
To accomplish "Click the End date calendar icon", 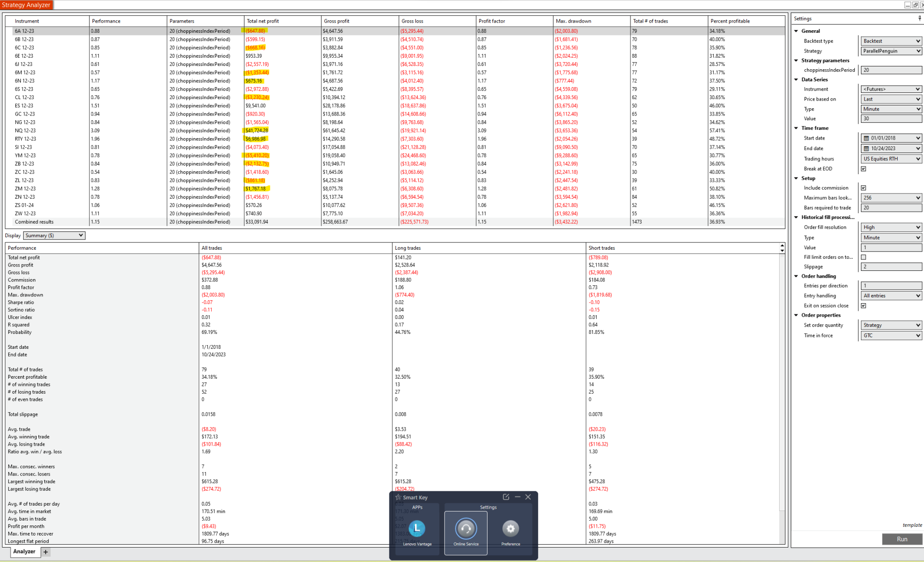I will [x=866, y=149].
